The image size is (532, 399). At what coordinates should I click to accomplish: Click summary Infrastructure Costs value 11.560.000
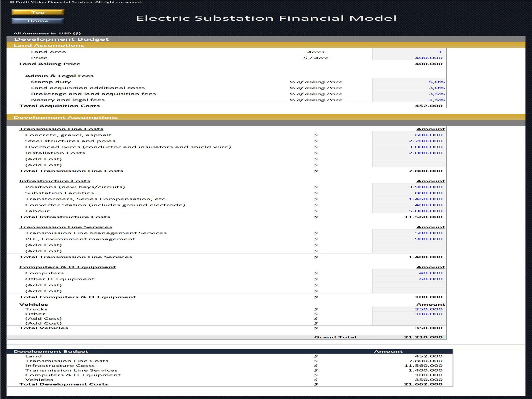coord(423,365)
